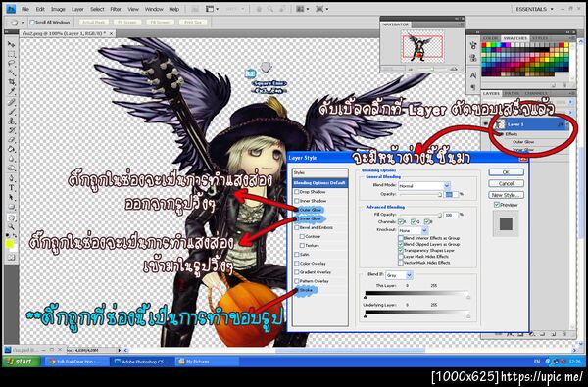588x387 pixels.
Task: Open the Blend If dropdown
Action: coord(399,275)
